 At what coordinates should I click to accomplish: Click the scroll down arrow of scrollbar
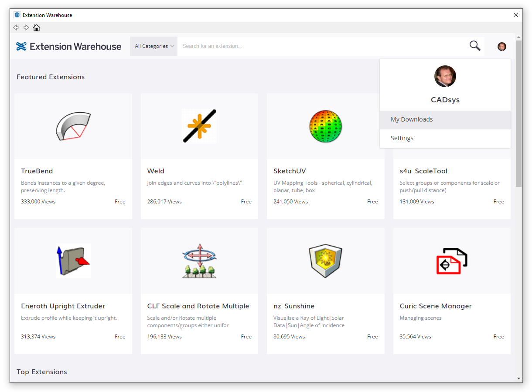tap(518, 378)
